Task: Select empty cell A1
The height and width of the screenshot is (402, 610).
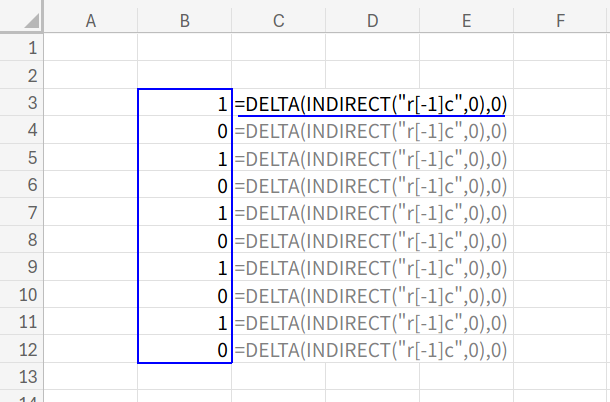Action: click(x=91, y=47)
